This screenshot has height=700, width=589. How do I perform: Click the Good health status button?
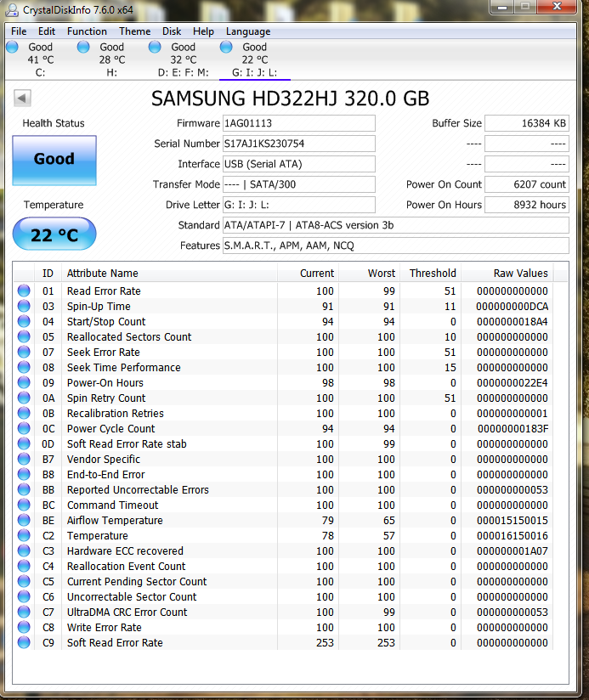54,161
